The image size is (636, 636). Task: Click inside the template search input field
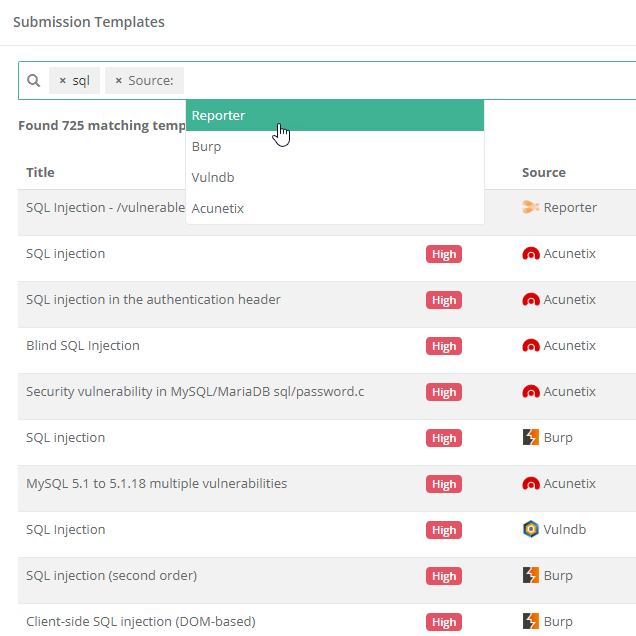406,81
